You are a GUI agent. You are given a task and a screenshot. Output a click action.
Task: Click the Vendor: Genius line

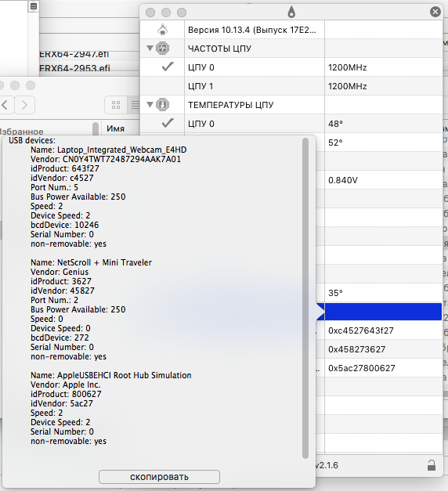[60, 272]
